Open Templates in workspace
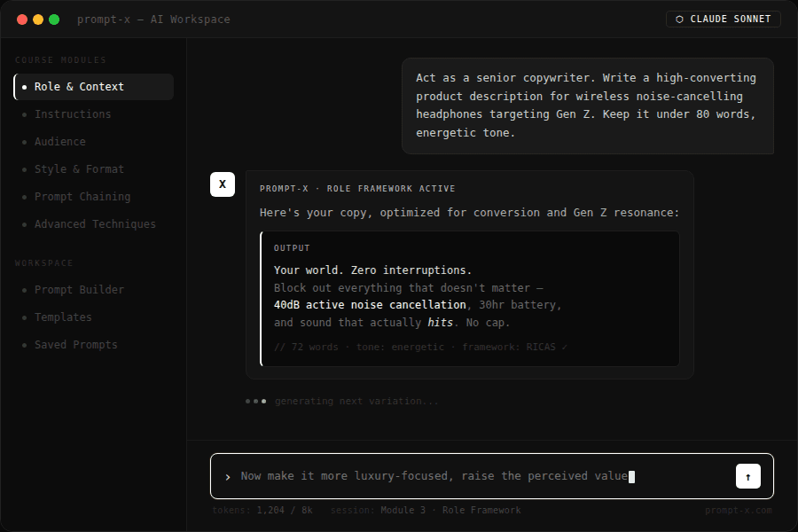Viewport: 798px width, 532px height. [94, 317]
